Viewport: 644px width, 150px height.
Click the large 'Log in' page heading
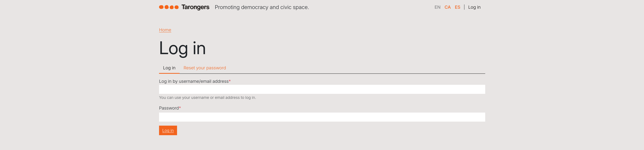[x=182, y=48]
